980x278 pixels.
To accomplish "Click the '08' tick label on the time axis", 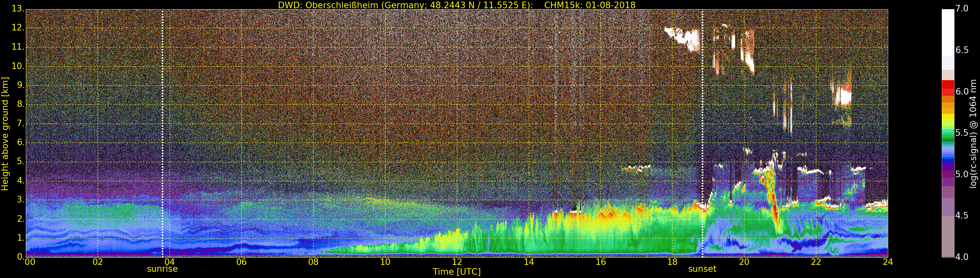I will [313, 262].
